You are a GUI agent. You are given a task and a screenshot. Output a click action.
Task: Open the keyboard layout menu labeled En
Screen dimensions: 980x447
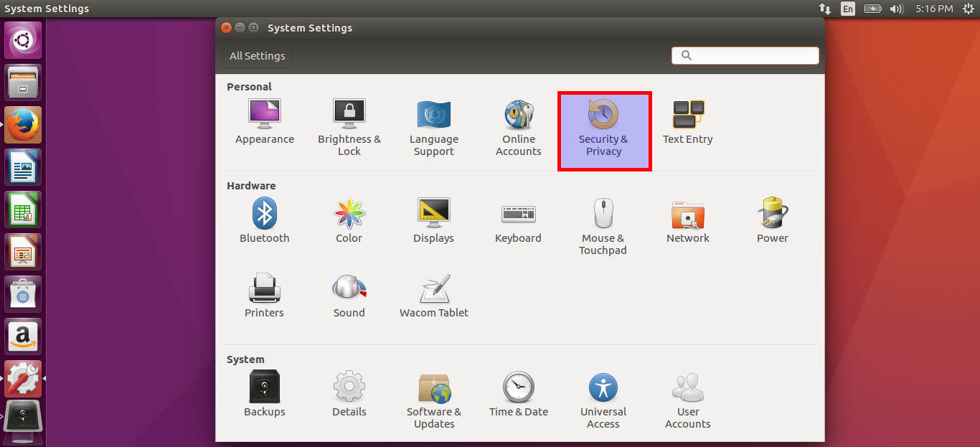847,9
